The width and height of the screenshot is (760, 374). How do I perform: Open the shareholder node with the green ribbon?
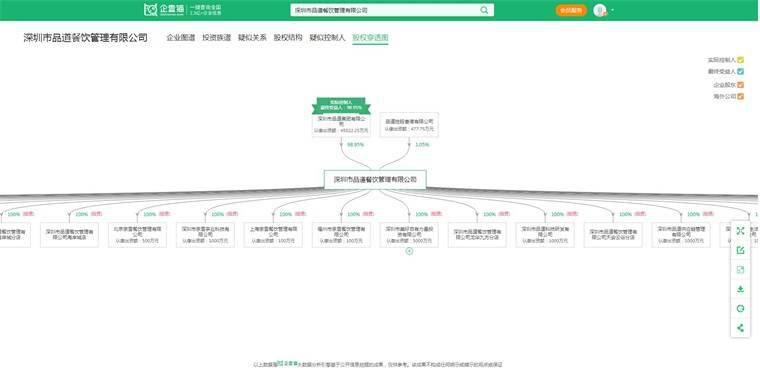tap(341, 124)
